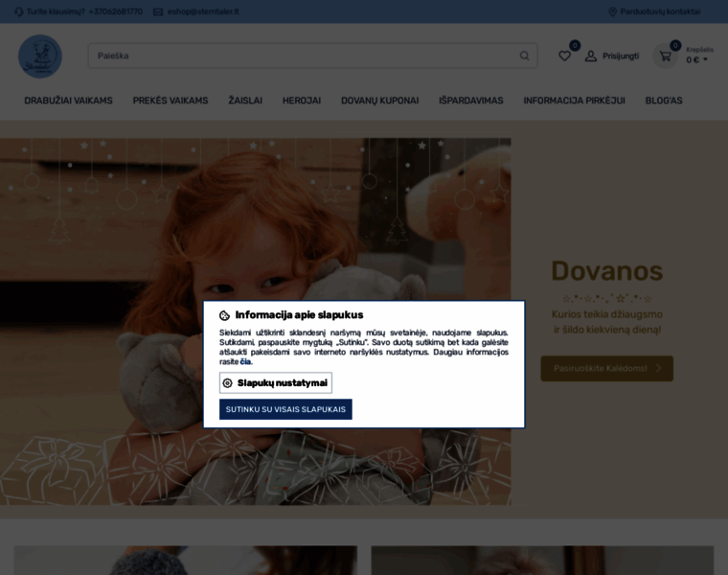Screen dimensions: 728x575
Task: Click Prisijungti to log in
Action: 621,56
